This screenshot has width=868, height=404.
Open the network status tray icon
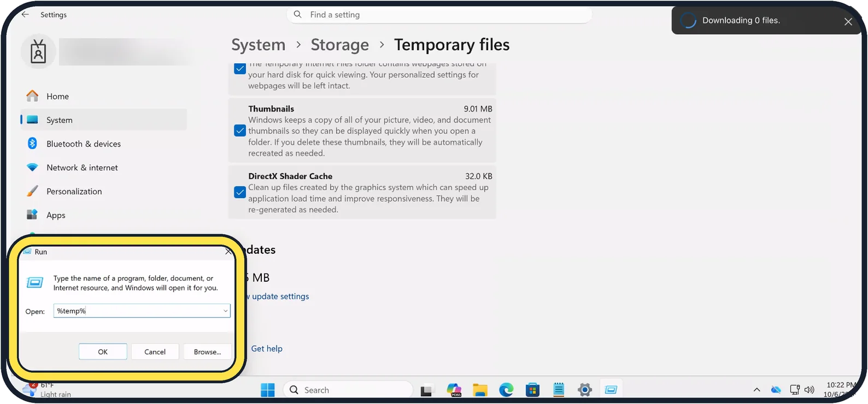pos(795,390)
